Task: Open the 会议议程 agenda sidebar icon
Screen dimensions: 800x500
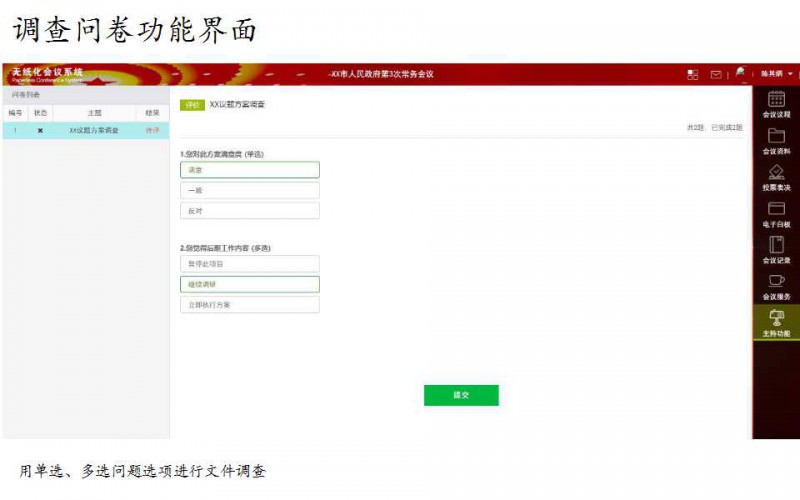Action: (776, 104)
